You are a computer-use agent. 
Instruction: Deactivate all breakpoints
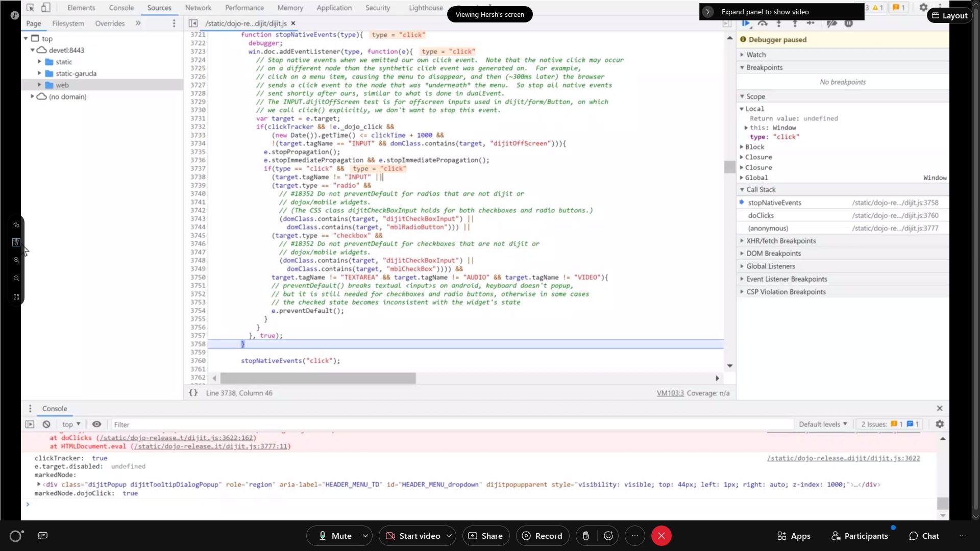832,23
